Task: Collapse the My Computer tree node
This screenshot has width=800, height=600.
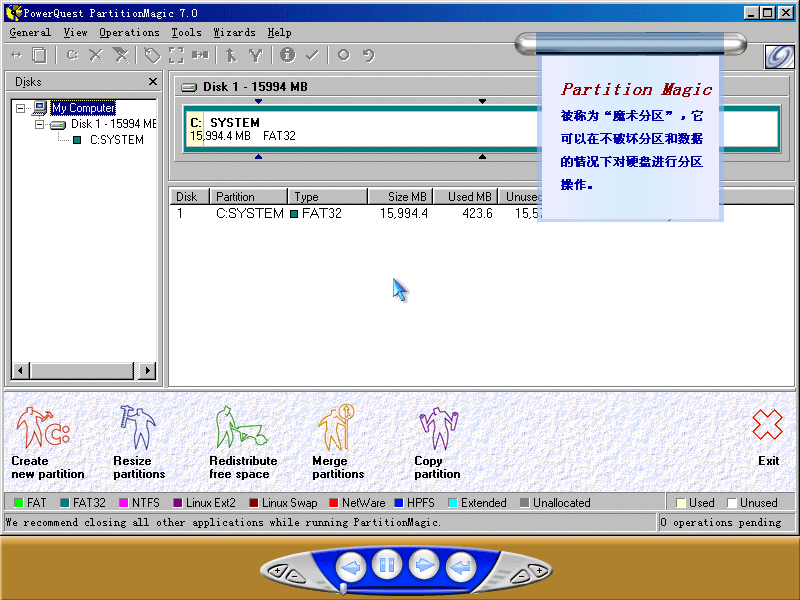Action: [x=20, y=108]
